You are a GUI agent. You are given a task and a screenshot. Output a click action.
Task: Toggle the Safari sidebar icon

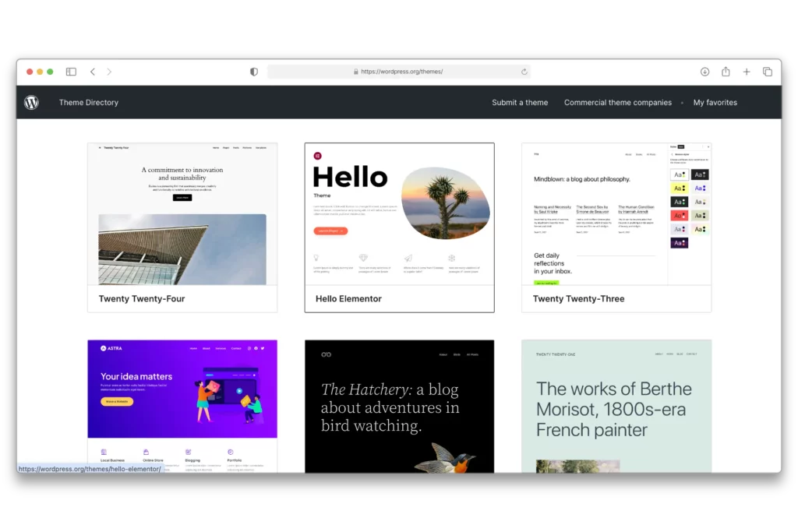point(71,72)
